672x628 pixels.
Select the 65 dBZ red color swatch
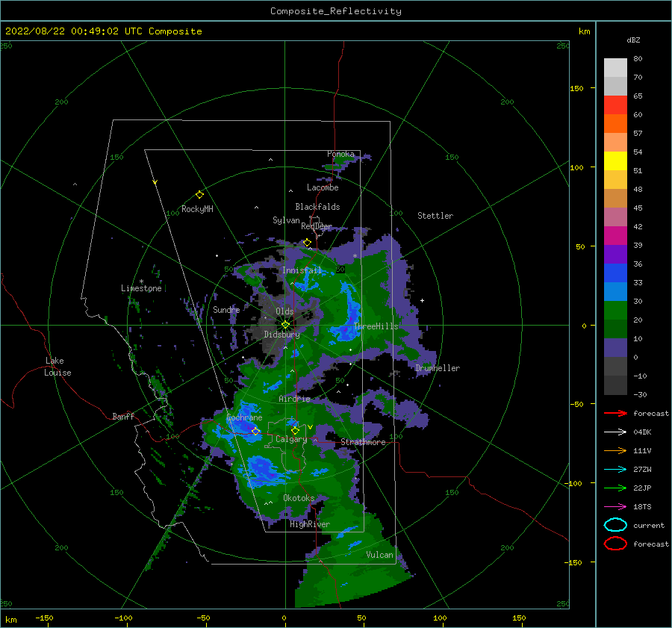615,105
